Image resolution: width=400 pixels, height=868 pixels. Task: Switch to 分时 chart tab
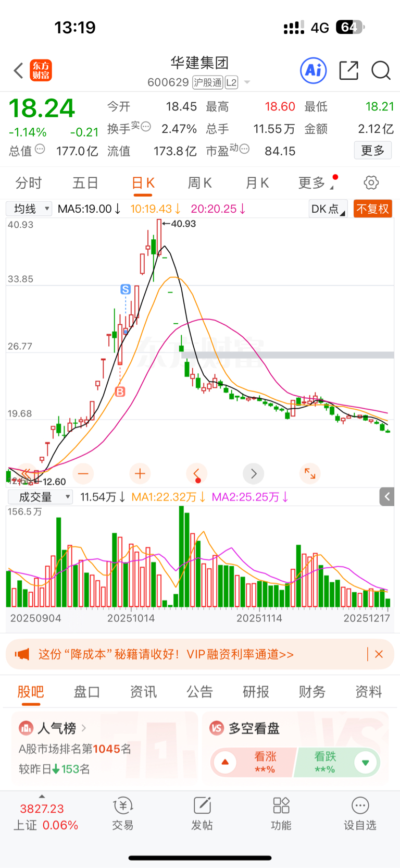click(x=28, y=183)
